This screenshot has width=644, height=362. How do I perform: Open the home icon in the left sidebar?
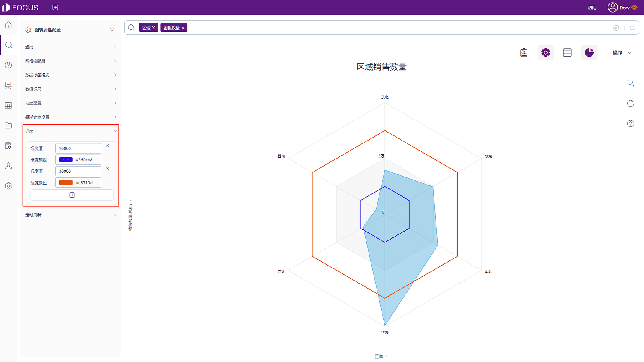pyautogui.click(x=8, y=25)
